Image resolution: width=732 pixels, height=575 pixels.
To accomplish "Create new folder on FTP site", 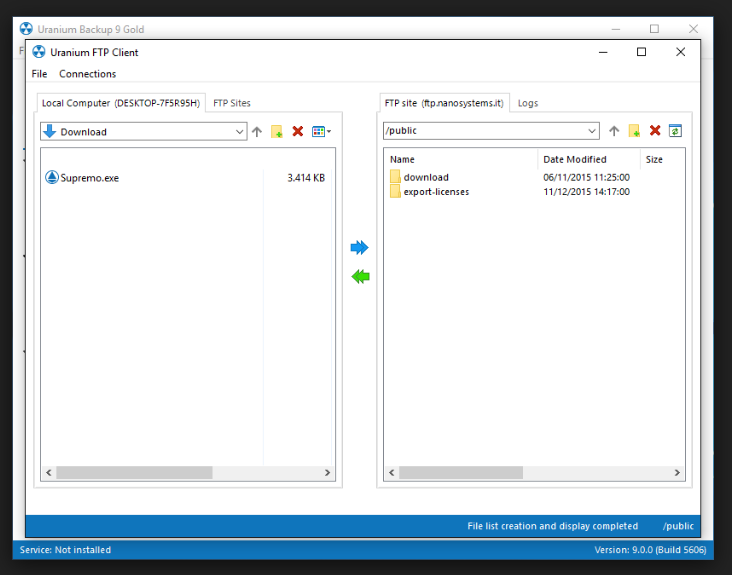I will [634, 131].
